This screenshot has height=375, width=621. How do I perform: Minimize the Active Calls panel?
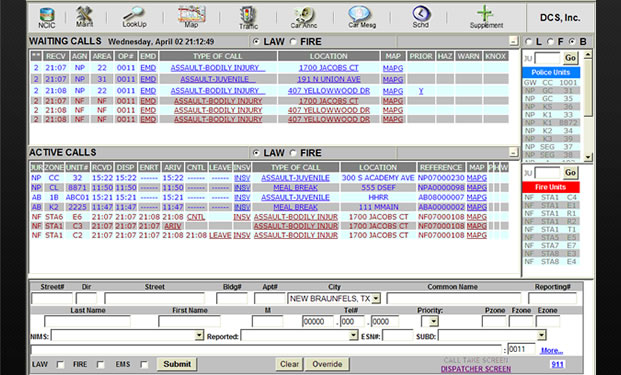tap(513, 152)
